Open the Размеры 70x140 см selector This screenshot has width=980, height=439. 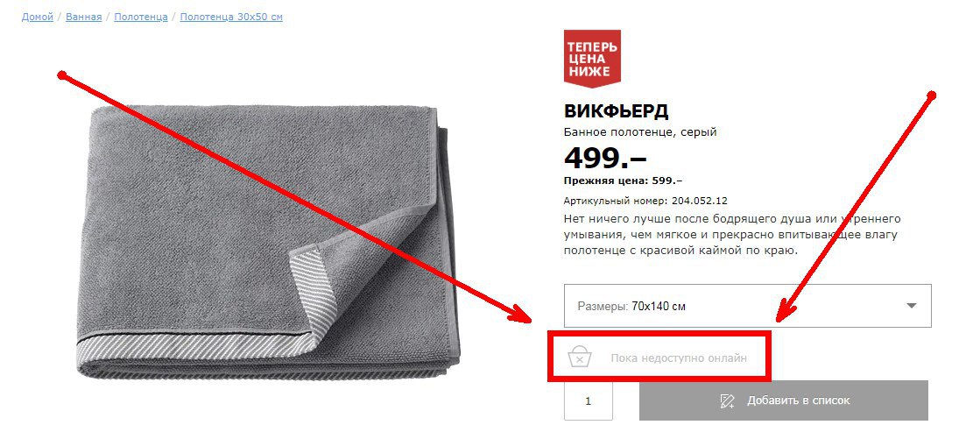click(x=748, y=306)
